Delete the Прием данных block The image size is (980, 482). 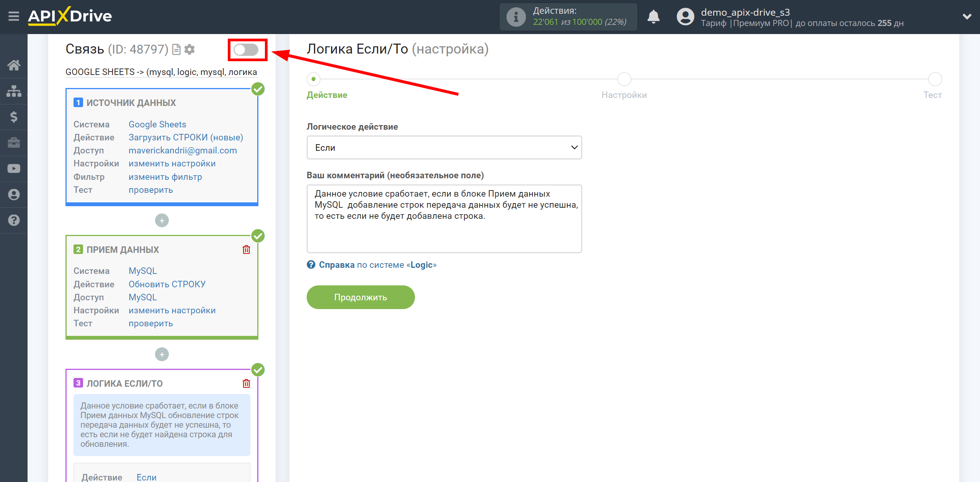click(x=246, y=250)
